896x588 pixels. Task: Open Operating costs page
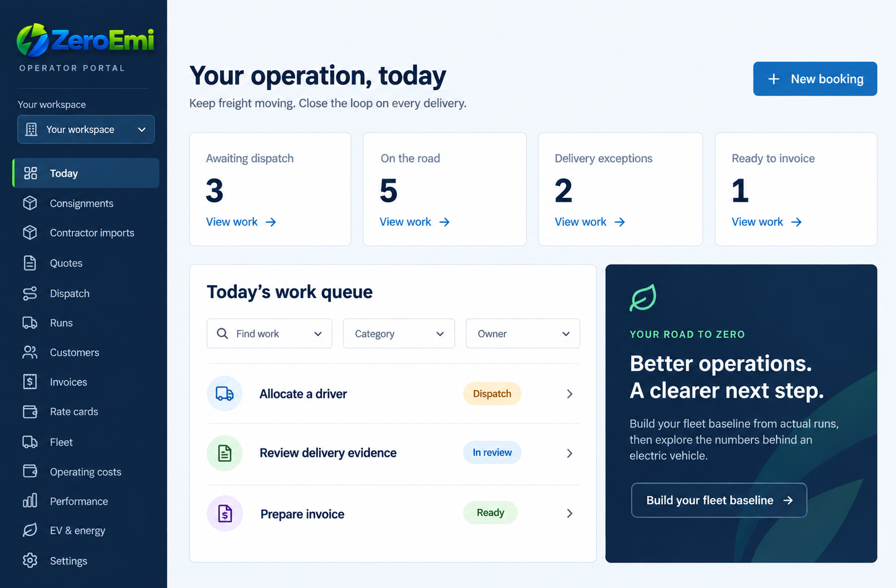[86, 472]
